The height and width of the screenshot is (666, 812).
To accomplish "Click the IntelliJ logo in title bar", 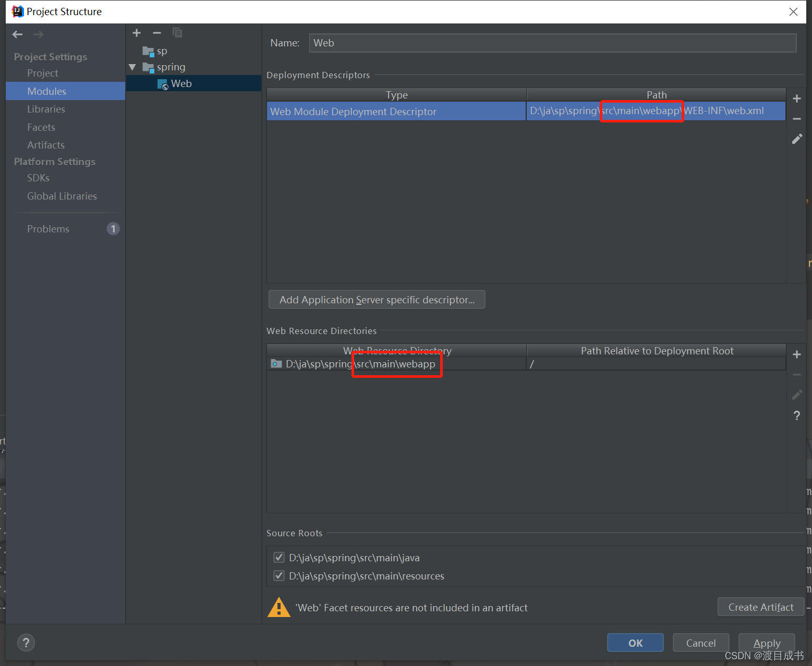I will 18,11.
